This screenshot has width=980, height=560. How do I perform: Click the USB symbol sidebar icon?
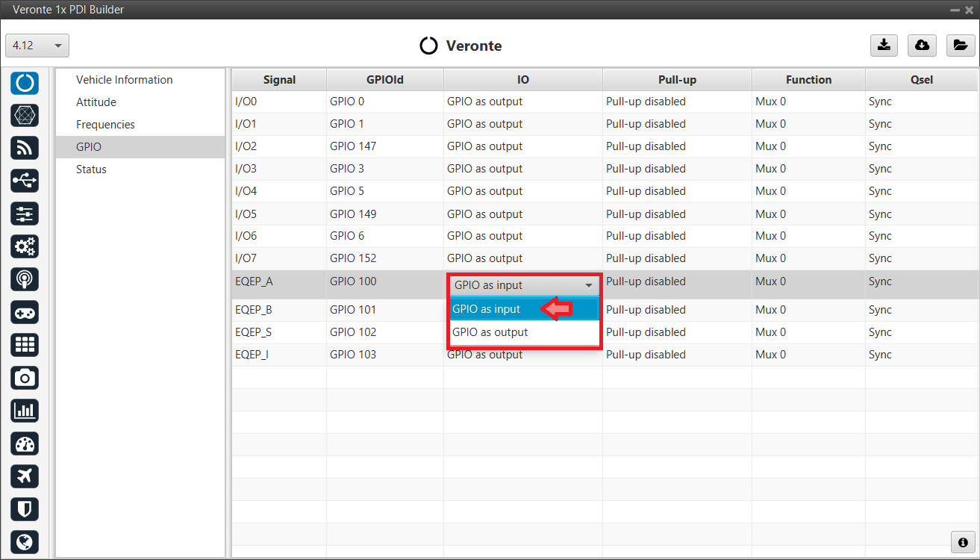(x=25, y=181)
